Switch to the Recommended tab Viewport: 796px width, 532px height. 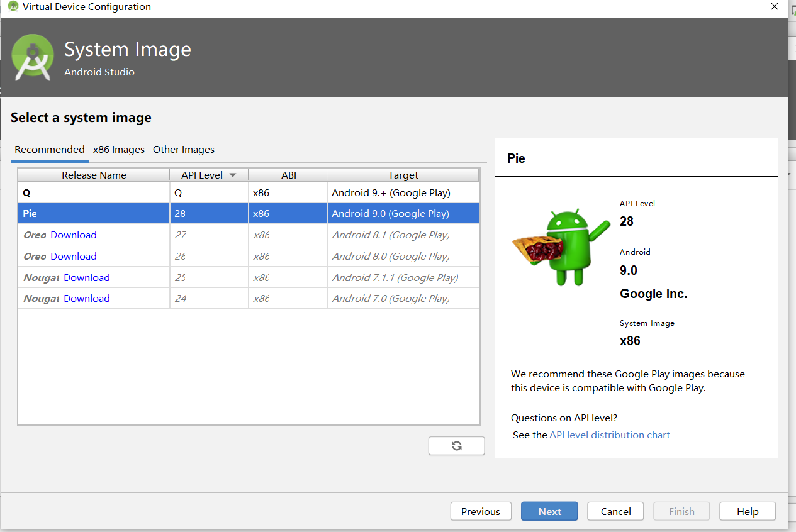(x=50, y=150)
